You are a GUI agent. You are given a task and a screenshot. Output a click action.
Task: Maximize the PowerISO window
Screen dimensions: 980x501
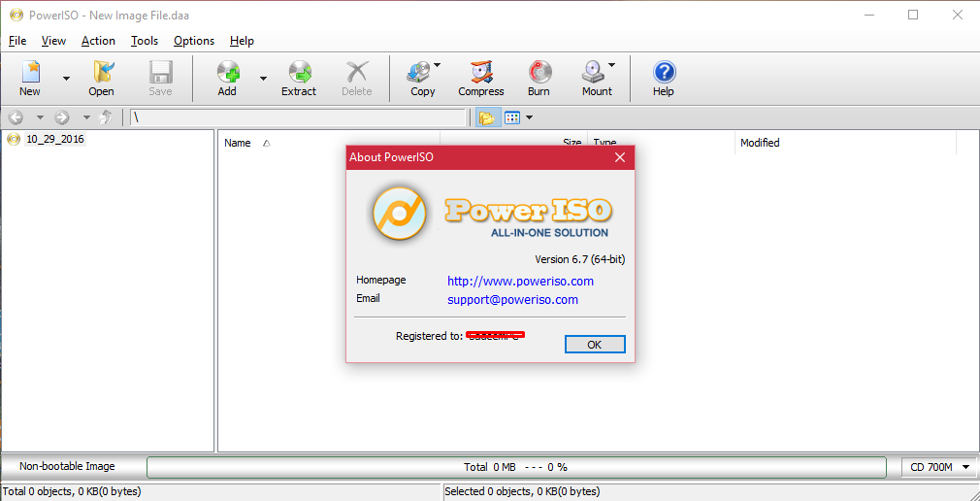913,15
